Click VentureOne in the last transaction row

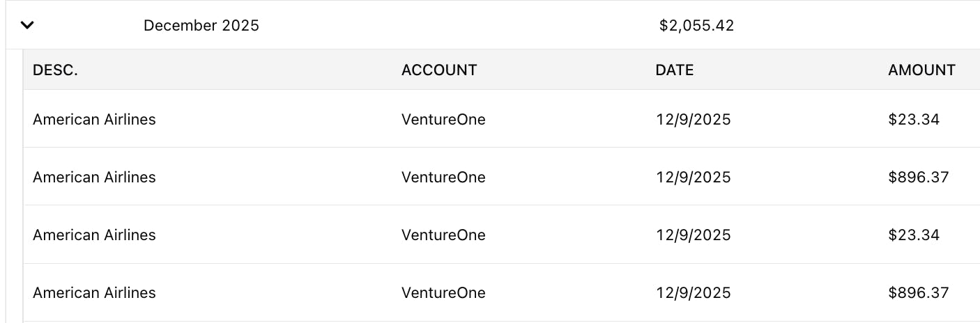coord(443,292)
